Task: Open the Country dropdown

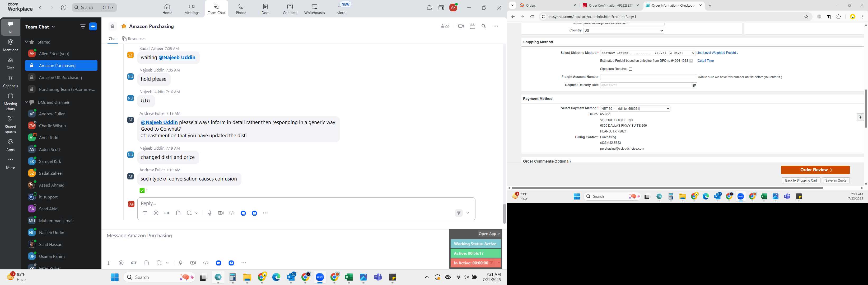Action: pyautogui.click(x=623, y=31)
